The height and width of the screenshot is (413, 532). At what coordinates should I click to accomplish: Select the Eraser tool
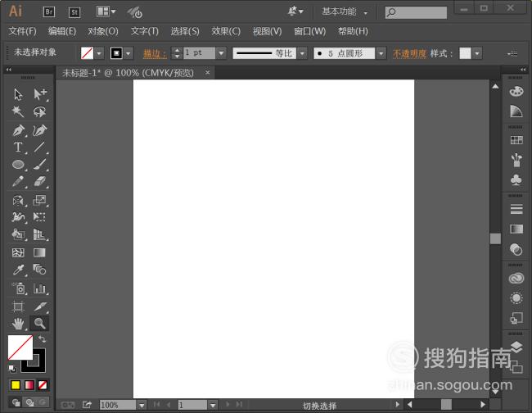[40, 181]
